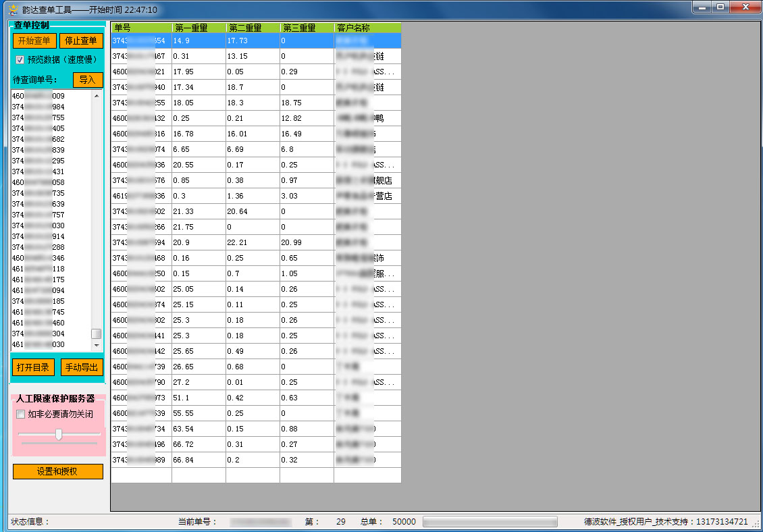Click the 手动导出 button
Viewport: 763px width, 532px height.
pos(82,367)
